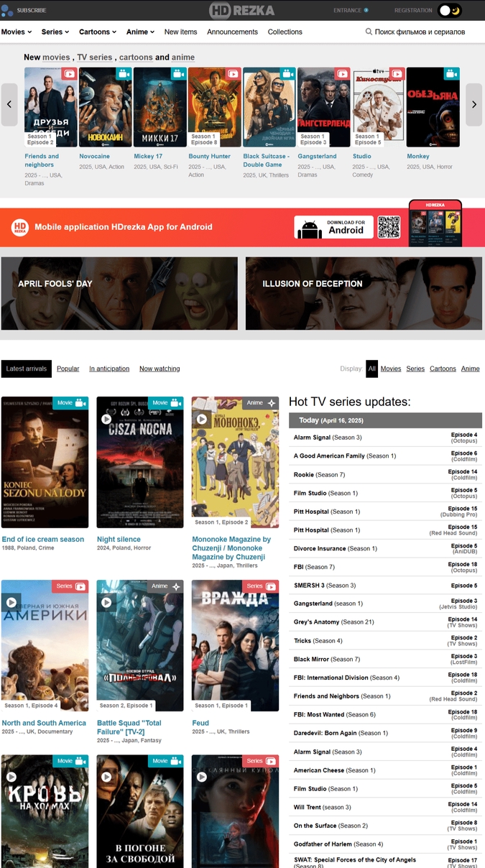The height and width of the screenshot is (868, 485).
Task: Click the HD Rezka icon in the orange banner
Action: 20,227
